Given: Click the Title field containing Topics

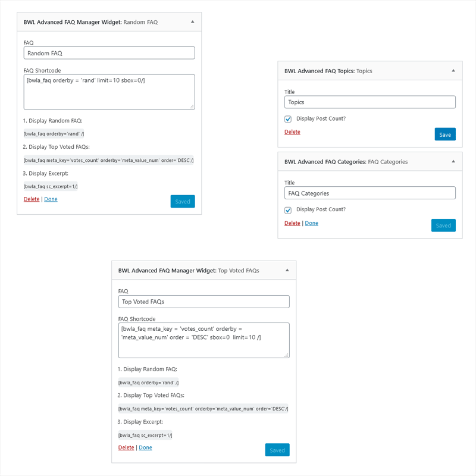Looking at the screenshot, I should coord(369,102).
